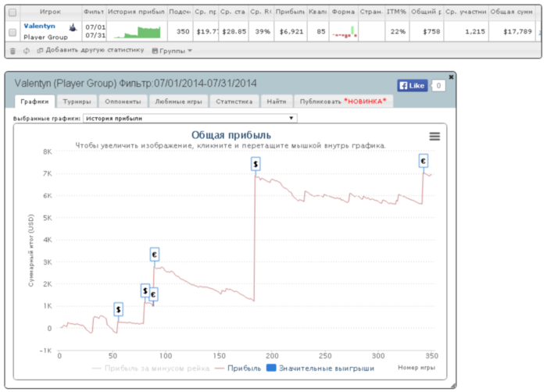The image size is (547, 392).
Task: Toggle the Прибыль legend series
Action: point(238,369)
